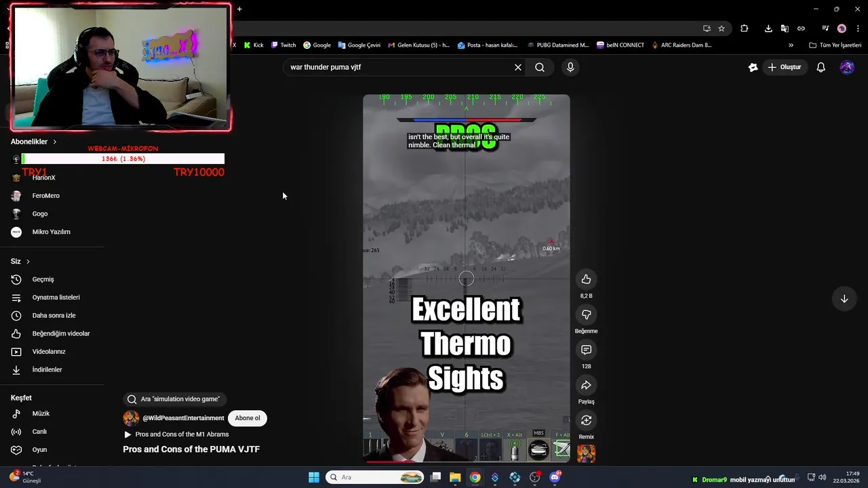Open the Twitch bookmark
Viewport: 868px width, 488px height.
click(283, 45)
